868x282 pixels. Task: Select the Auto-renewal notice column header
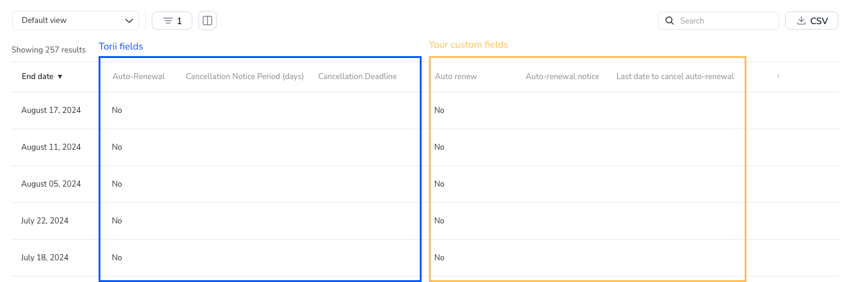(563, 77)
